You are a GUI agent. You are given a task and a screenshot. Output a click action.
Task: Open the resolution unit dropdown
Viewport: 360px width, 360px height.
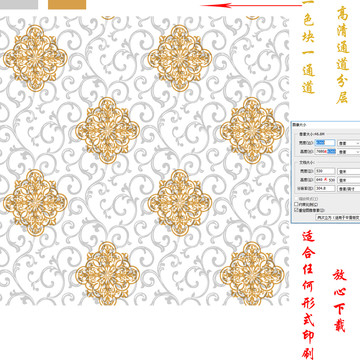[349, 188]
